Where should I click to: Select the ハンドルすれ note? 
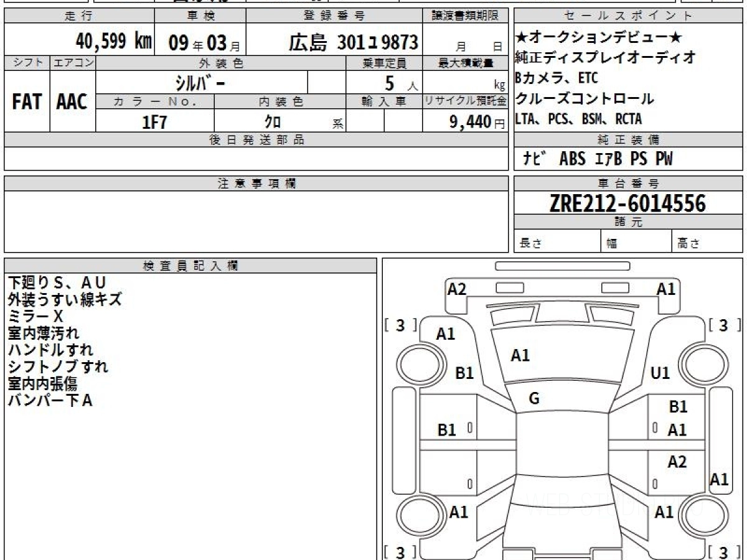(50, 350)
